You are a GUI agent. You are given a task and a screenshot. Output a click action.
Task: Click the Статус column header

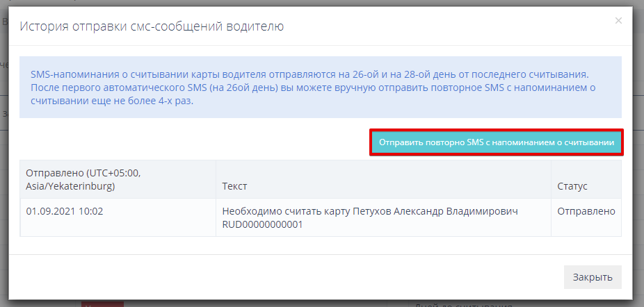[x=572, y=187]
